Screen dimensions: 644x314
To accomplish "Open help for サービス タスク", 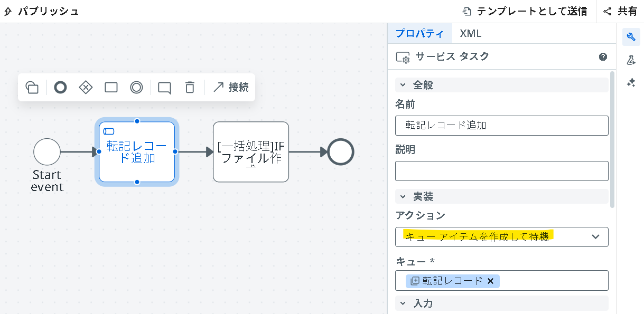I will point(603,56).
